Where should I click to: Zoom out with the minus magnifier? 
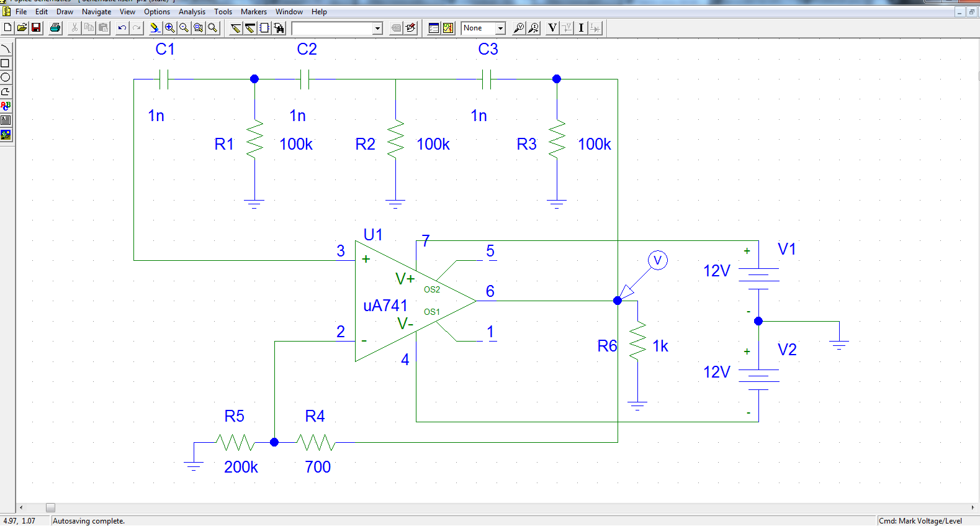click(184, 28)
